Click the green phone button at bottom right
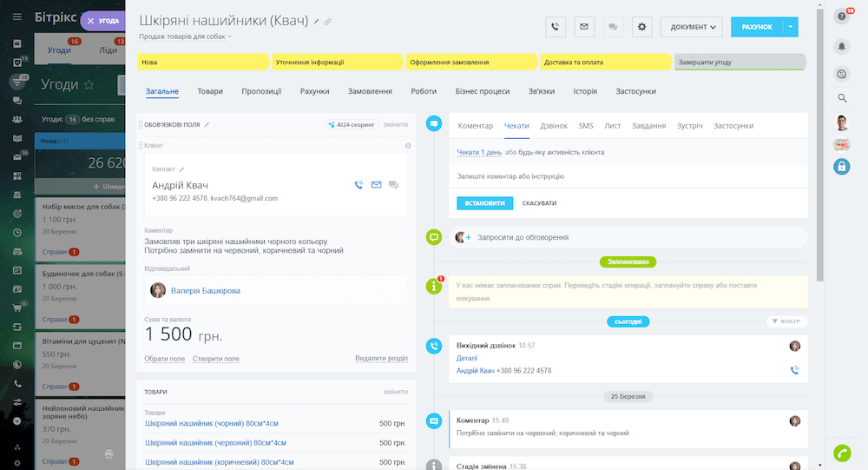 841,453
